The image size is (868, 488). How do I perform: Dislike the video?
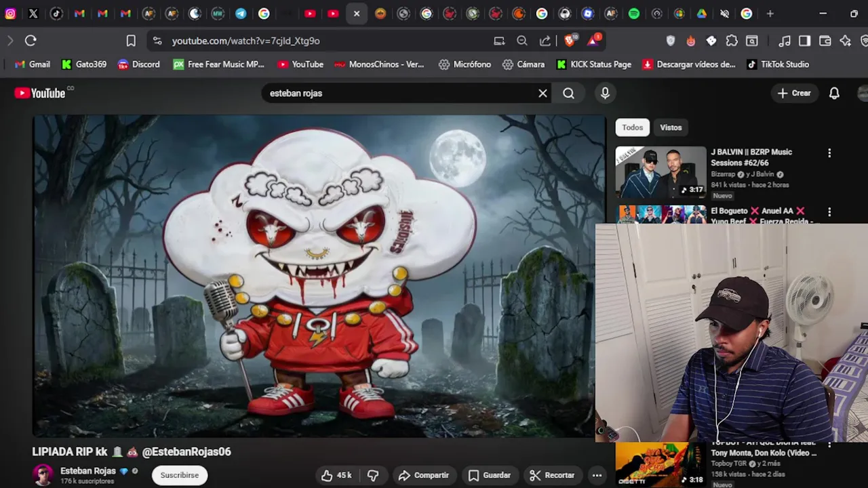tap(373, 475)
